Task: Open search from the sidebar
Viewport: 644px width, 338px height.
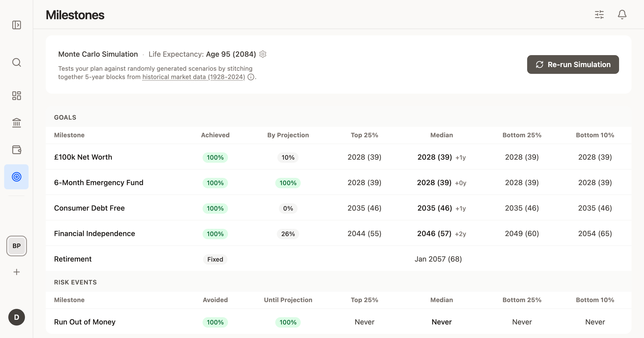Action: [x=16, y=62]
